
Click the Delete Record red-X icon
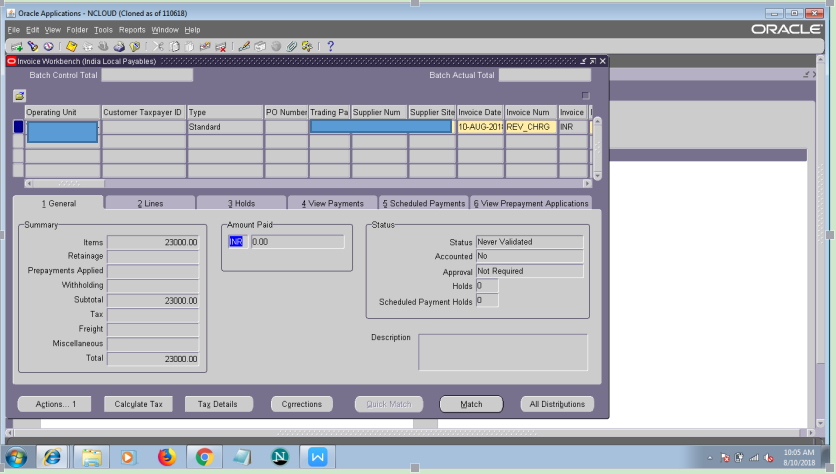pos(220,46)
